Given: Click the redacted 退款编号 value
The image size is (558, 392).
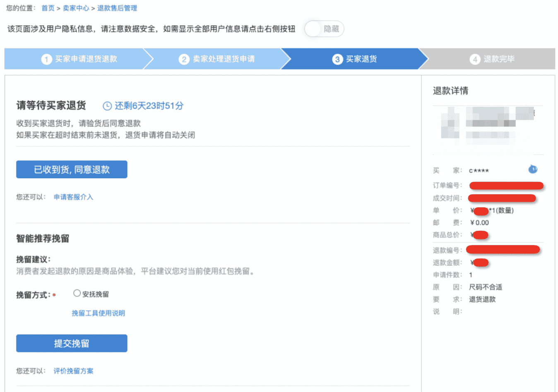Looking at the screenshot, I should [503, 249].
